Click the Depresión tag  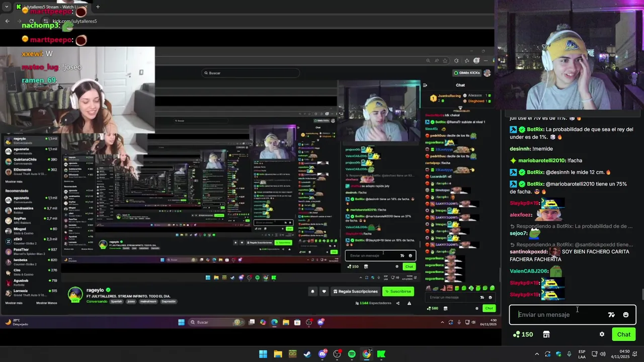(169, 301)
